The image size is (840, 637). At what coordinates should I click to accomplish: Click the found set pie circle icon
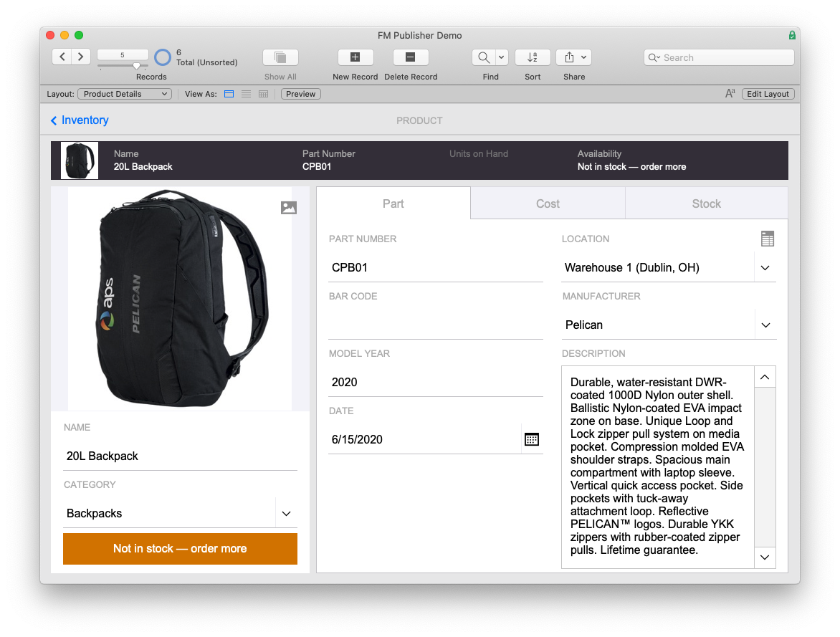(x=162, y=57)
